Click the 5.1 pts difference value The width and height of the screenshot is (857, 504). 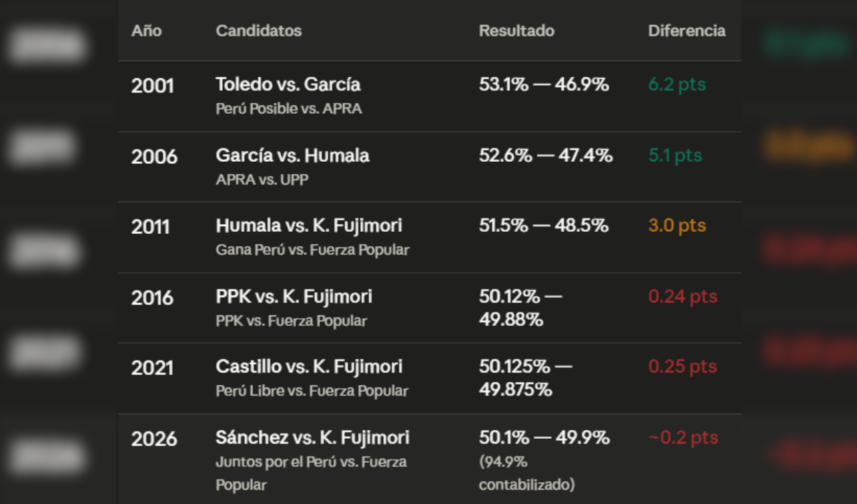(x=675, y=156)
